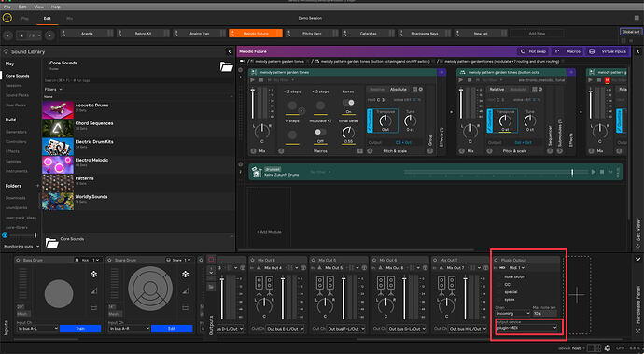The width and height of the screenshot is (644, 354).
Task: Toggle Mix Out 4 power button
Action: (x=252, y=261)
